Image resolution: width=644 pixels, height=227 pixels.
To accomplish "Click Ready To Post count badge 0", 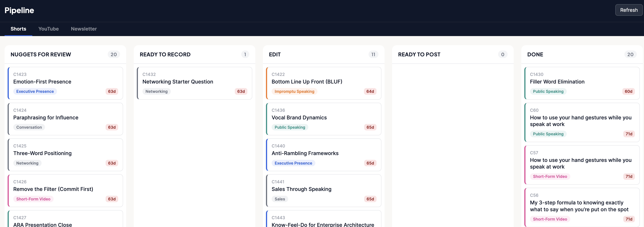I will (x=502, y=54).
